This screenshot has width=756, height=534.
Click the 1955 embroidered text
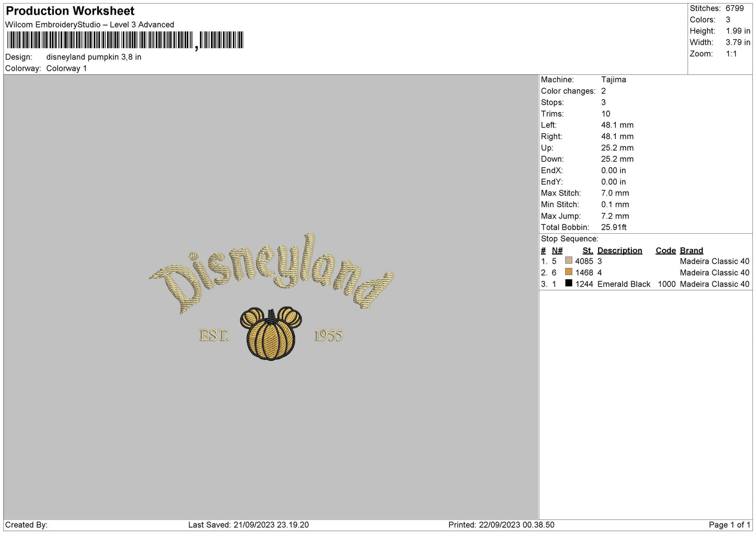[328, 336]
